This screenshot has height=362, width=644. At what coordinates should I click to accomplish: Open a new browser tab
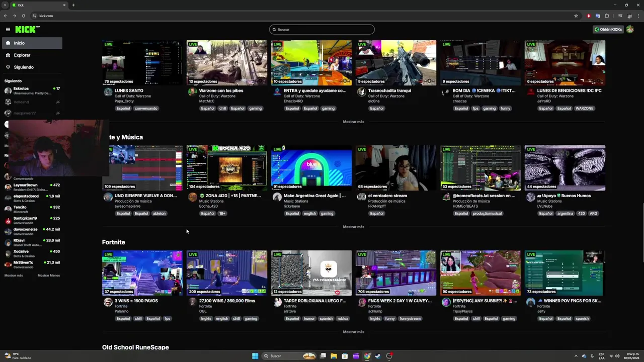[x=73, y=5]
